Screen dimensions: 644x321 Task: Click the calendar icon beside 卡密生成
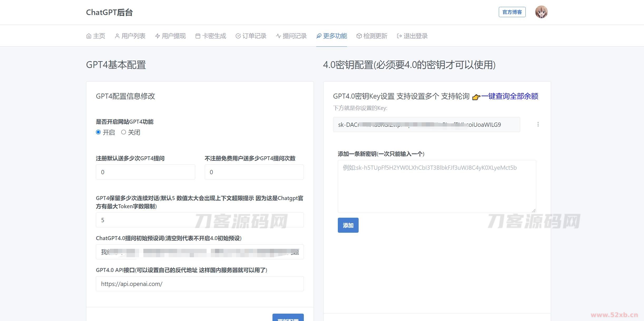point(198,36)
